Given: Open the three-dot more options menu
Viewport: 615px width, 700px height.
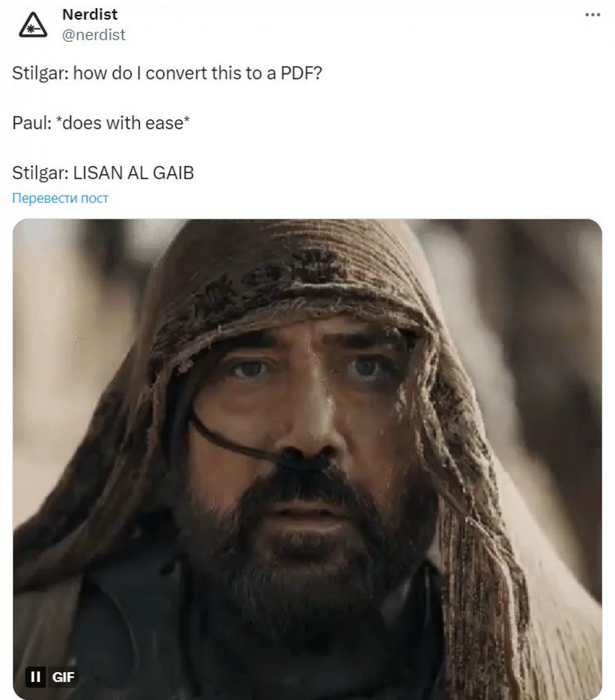Looking at the screenshot, I should [592, 15].
